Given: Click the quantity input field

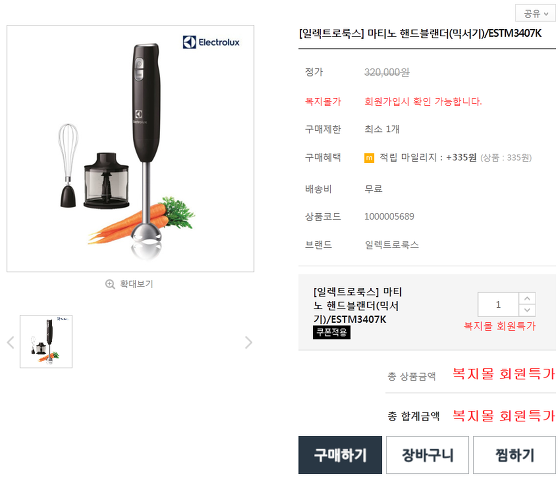Looking at the screenshot, I should pos(498,305).
